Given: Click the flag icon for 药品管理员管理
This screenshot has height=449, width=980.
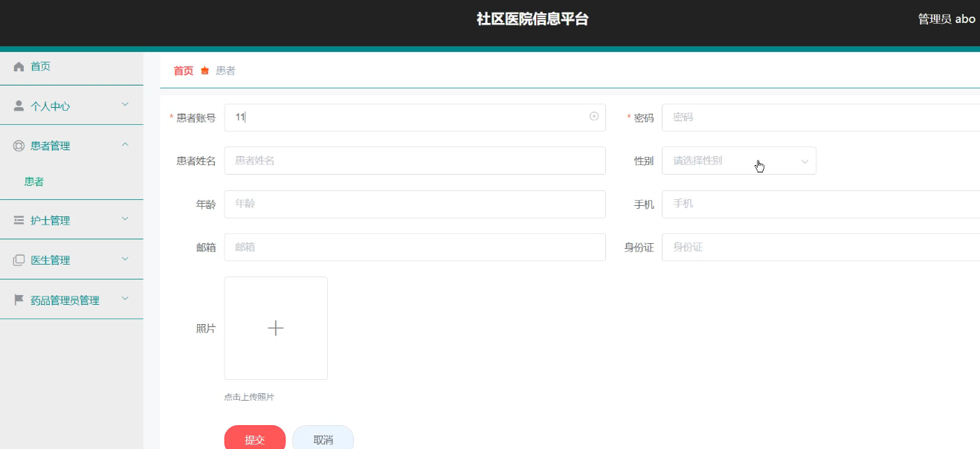Looking at the screenshot, I should point(19,300).
